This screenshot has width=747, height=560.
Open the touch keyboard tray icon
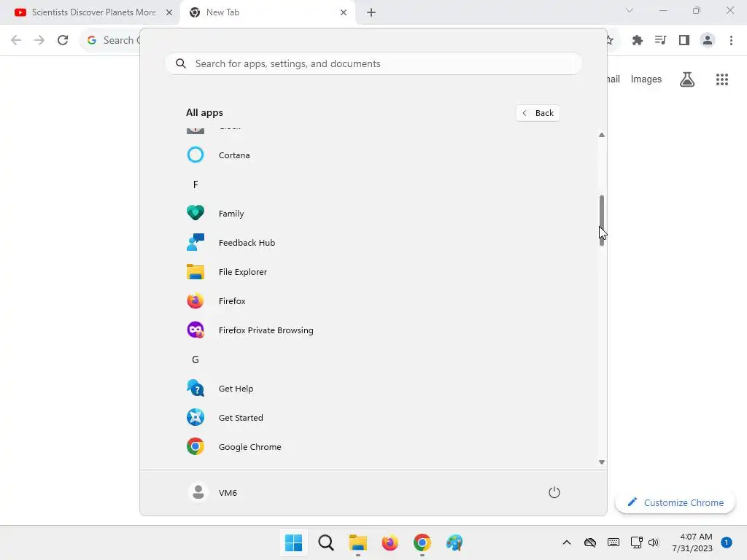coord(614,542)
